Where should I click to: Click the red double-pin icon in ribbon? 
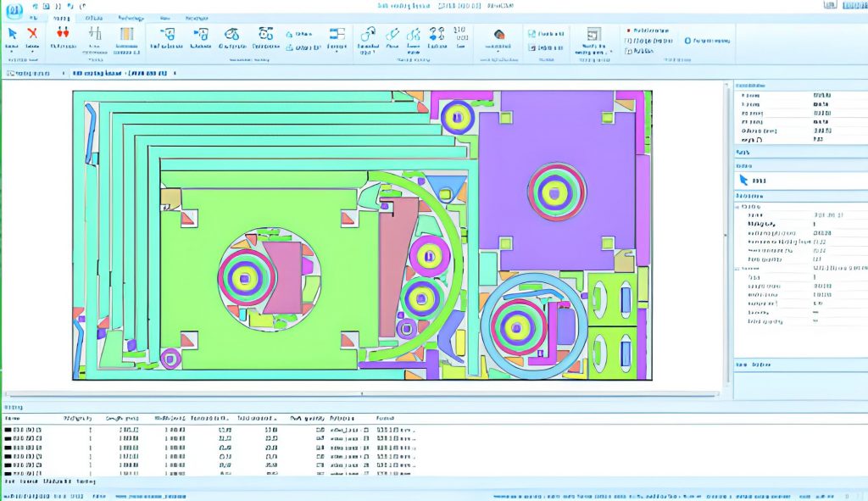[x=62, y=33]
